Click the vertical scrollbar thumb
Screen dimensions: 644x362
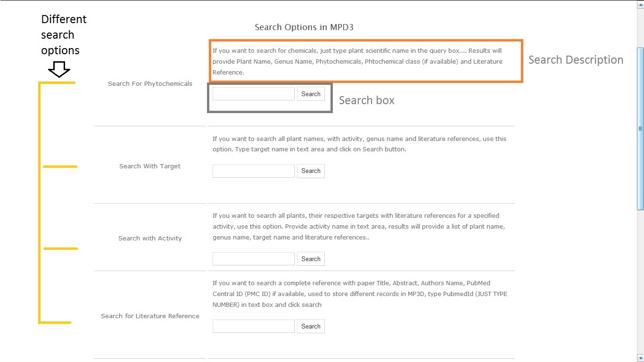tap(640, 128)
